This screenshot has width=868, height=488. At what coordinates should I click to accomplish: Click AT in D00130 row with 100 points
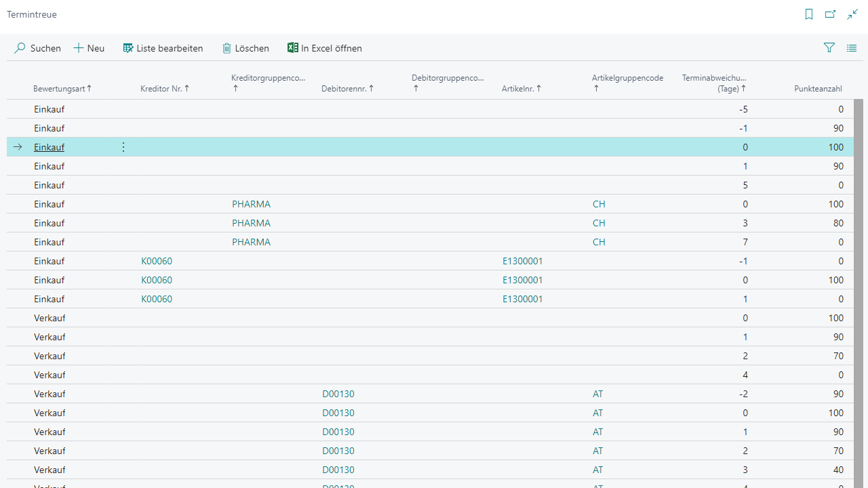598,413
